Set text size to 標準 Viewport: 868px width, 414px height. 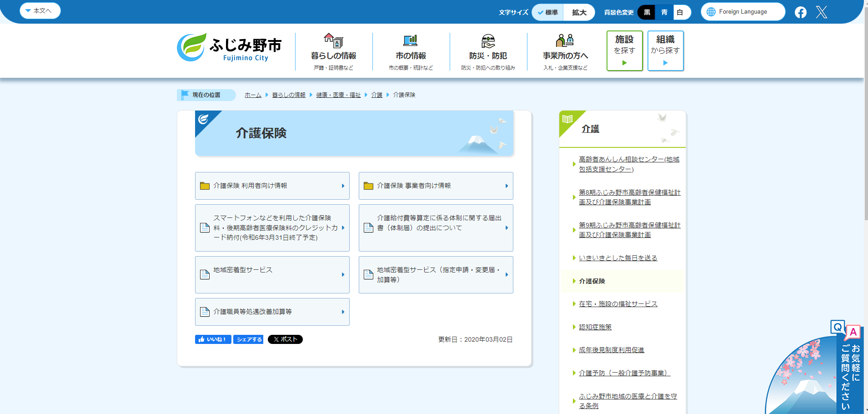[x=548, y=12]
